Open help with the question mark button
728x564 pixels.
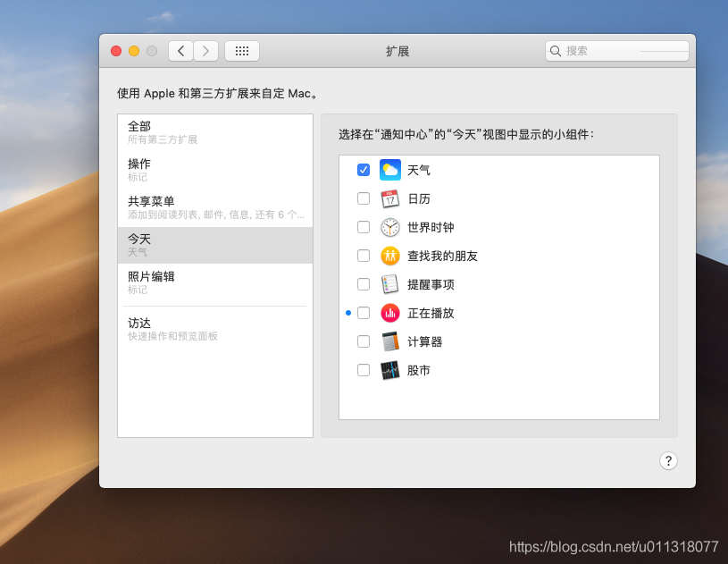tap(668, 460)
